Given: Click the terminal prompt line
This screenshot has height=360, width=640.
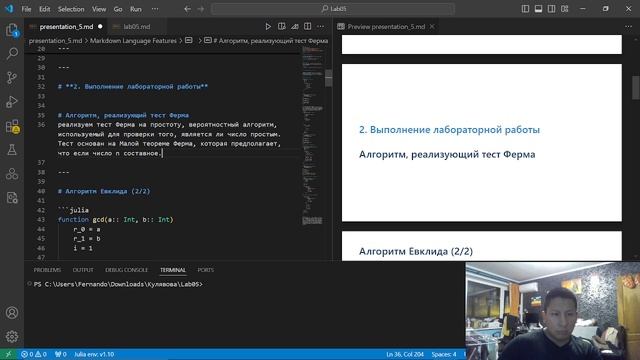Looking at the screenshot, I should pyautogui.click(x=118, y=284).
